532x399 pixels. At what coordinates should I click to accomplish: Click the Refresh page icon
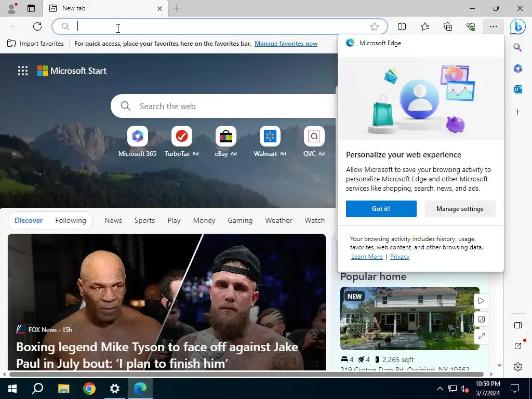[x=37, y=26]
